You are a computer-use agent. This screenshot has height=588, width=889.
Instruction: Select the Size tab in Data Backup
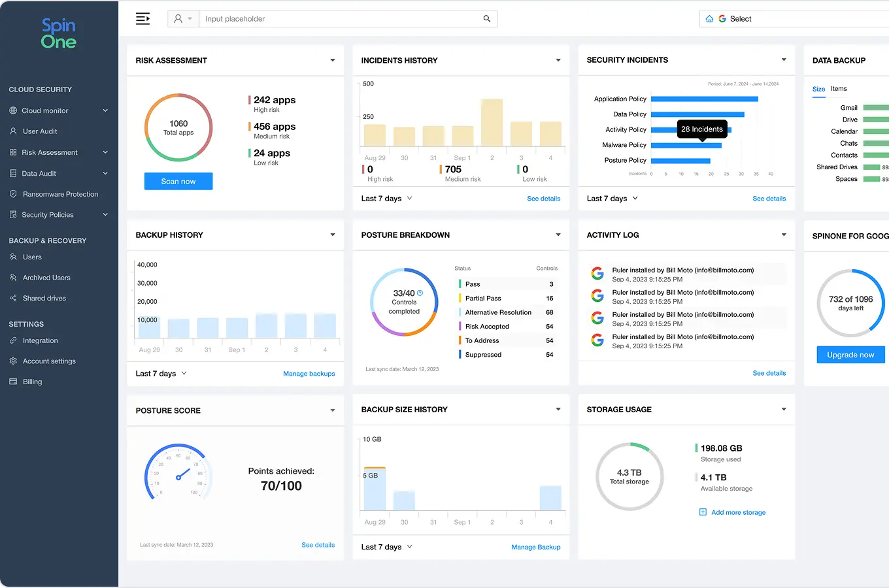(x=818, y=89)
